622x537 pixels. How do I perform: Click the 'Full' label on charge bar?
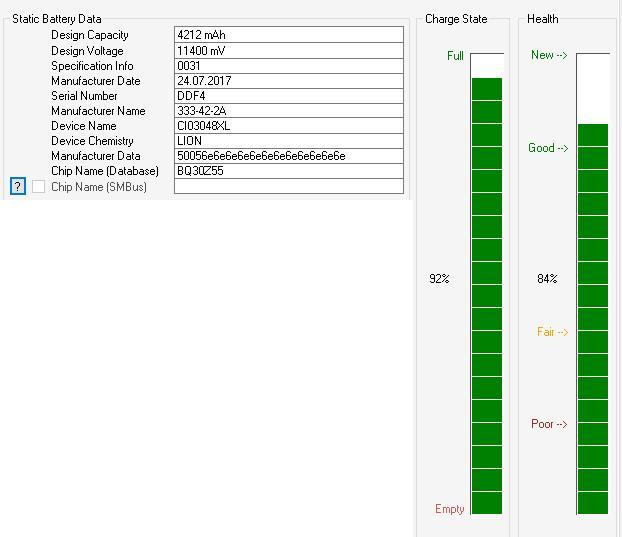coord(455,56)
